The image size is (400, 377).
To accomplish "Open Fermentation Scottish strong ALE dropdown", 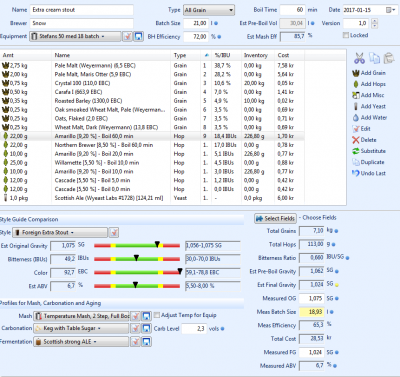I will [x=81, y=341].
